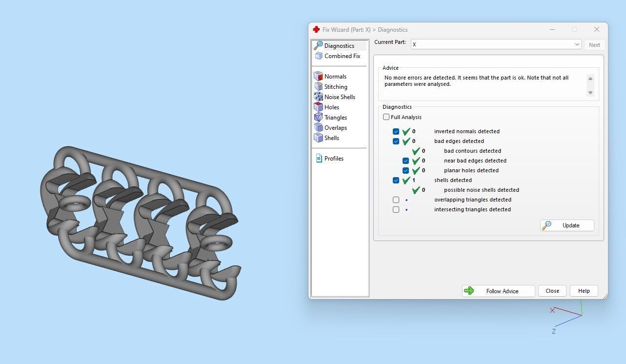This screenshot has width=626, height=364.
Task: Enable the Full Analysis checkbox
Action: 386,117
